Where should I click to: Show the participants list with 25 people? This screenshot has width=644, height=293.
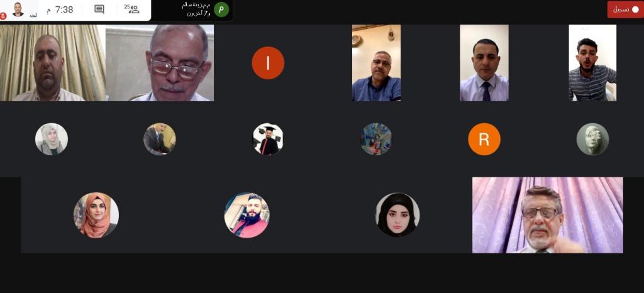coord(132,9)
